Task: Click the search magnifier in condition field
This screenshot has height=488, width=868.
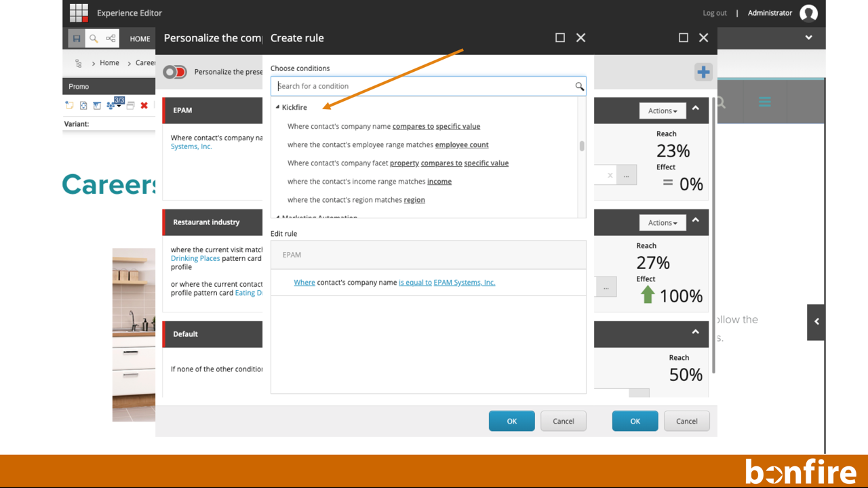Action: coord(579,86)
